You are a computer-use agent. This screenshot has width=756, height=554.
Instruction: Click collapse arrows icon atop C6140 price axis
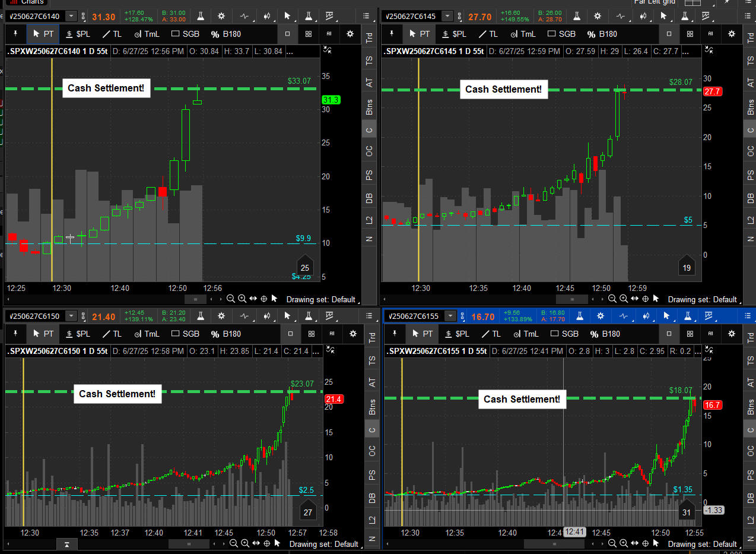(326, 50)
